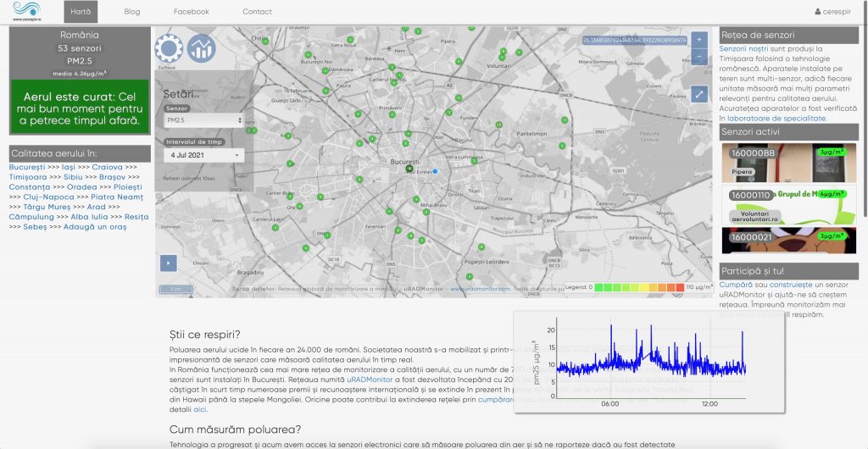Open air quality for Brașov

pos(113,177)
